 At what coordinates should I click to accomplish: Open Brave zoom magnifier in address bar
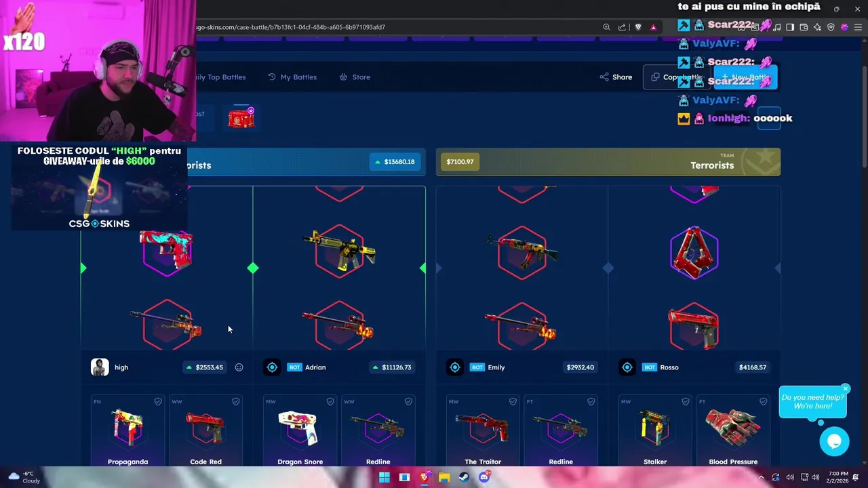tap(606, 27)
